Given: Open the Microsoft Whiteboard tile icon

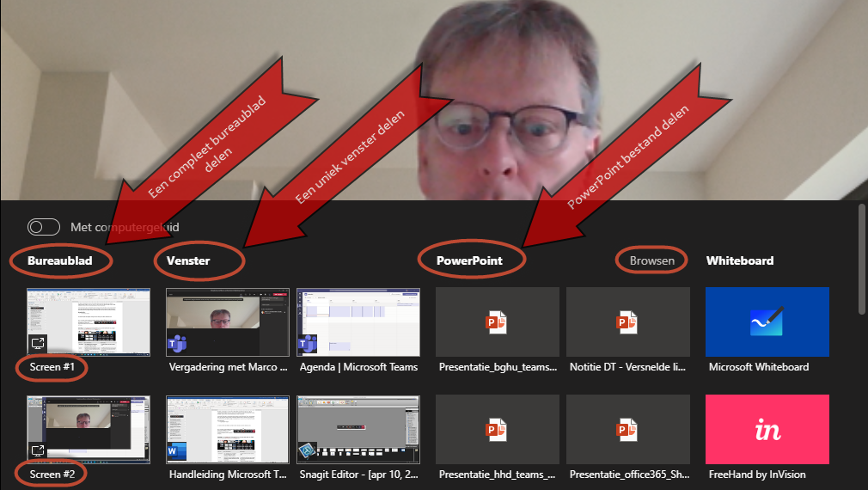Looking at the screenshot, I should pos(767,322).
